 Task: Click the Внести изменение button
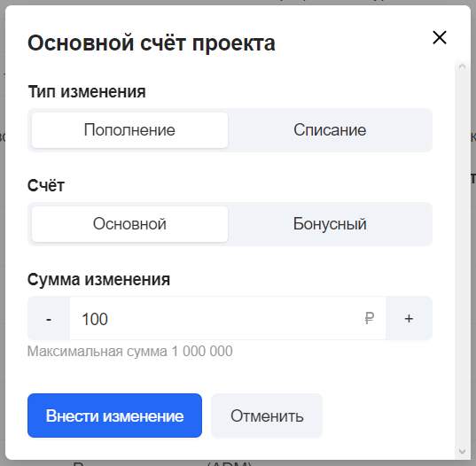coord(114,416)
